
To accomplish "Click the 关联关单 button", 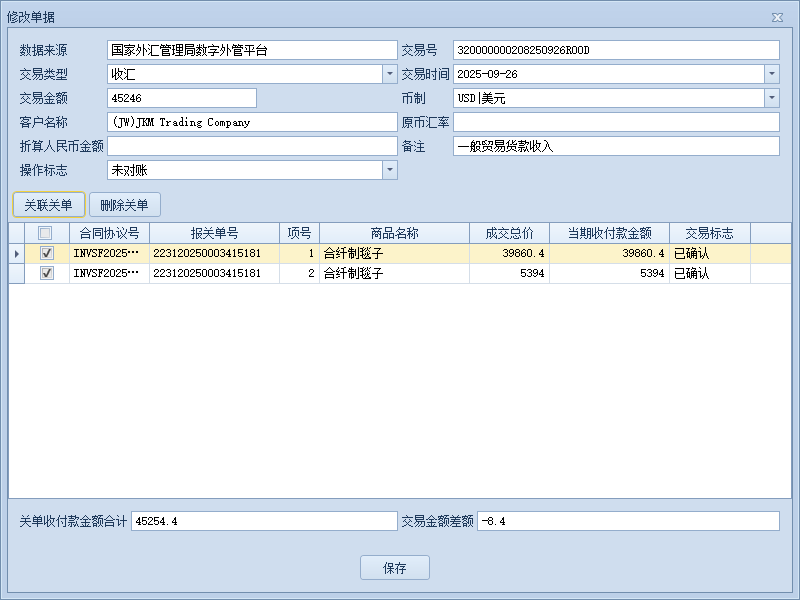I will coord(48,205).
